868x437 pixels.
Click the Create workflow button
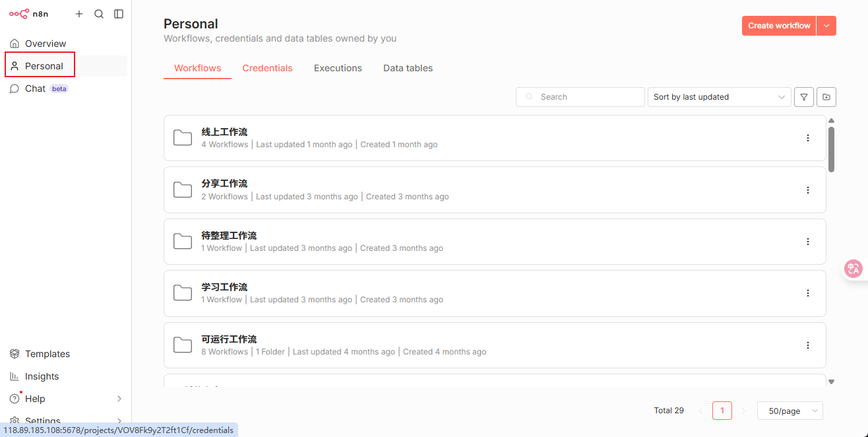click(778, 26)
